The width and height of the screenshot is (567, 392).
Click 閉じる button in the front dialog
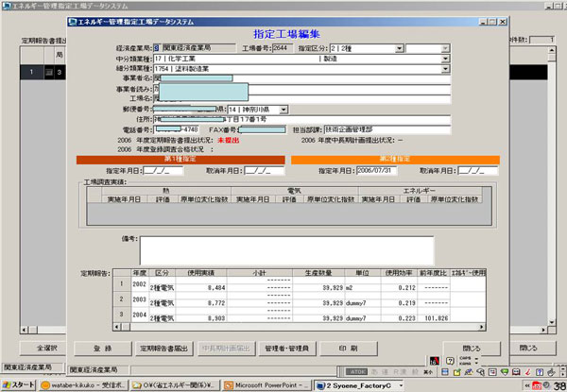coord(472,349)
